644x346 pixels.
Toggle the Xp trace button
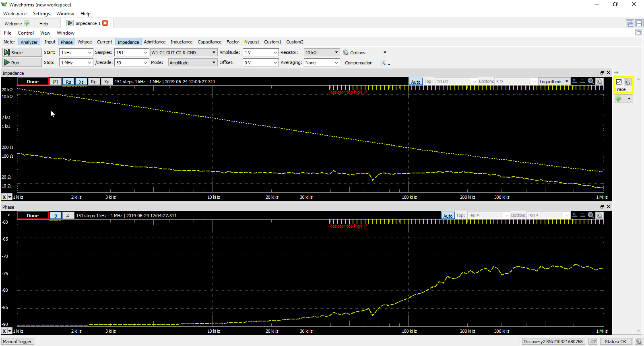[107, 81]
